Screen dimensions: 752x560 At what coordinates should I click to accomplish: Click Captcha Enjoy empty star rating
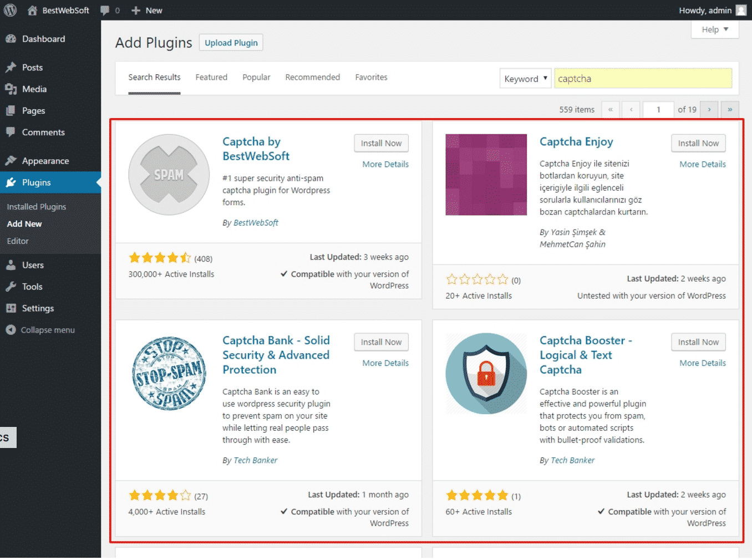click(x=477, y=279)
